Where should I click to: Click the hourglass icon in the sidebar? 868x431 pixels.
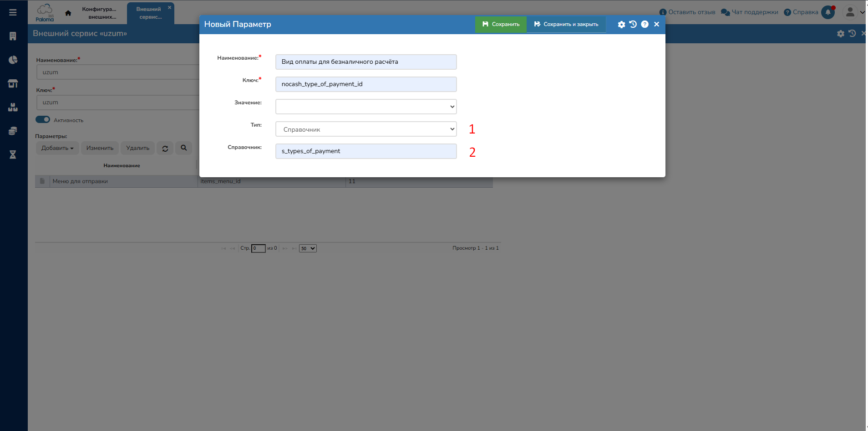(x=13, y=155)
